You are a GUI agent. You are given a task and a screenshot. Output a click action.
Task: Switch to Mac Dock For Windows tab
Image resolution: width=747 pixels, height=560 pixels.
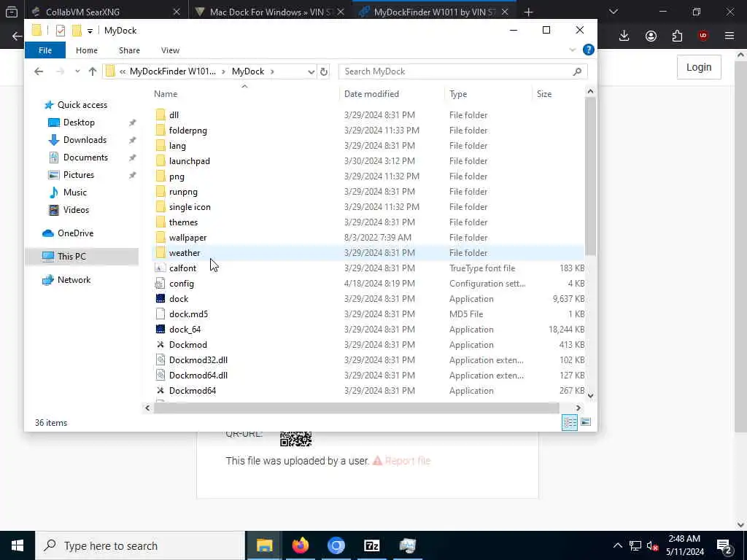[269, 12]
